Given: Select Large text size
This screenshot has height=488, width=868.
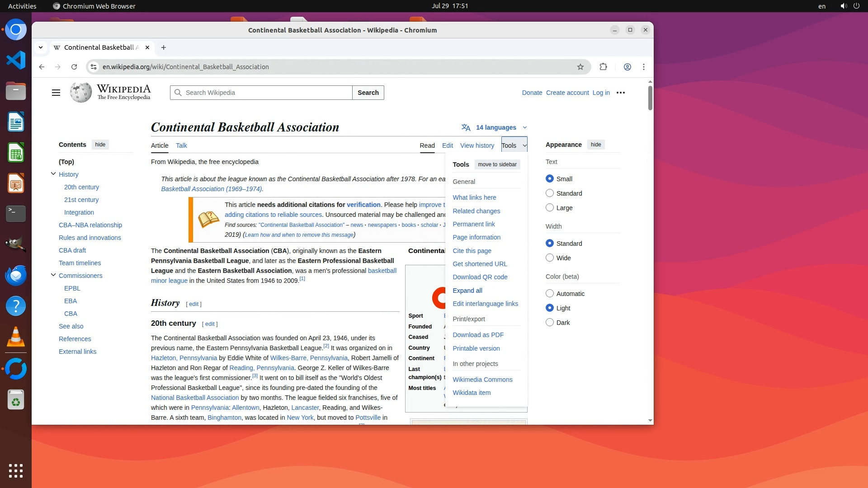Looking at the screenshot, I should point(550,208).
